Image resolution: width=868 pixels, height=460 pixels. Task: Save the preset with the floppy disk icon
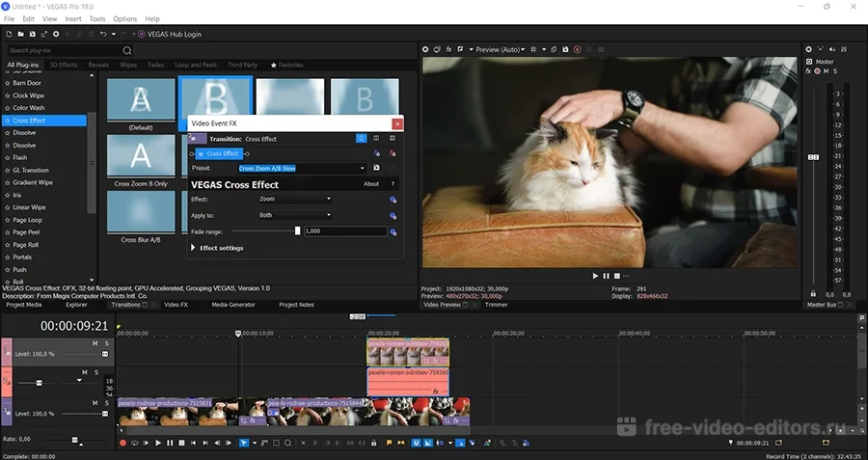tap(377, 168)
